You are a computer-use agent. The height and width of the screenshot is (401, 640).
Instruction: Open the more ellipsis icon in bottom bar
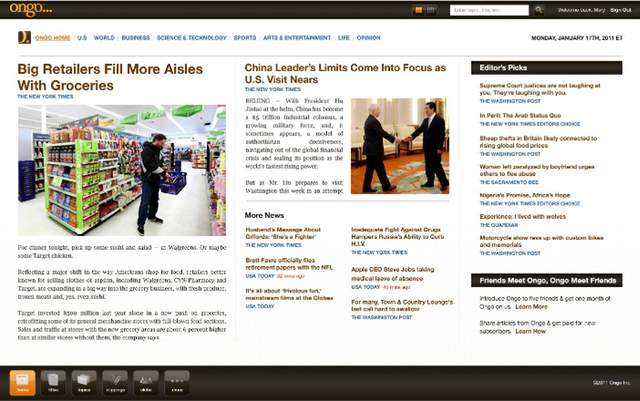pos(177,383)
